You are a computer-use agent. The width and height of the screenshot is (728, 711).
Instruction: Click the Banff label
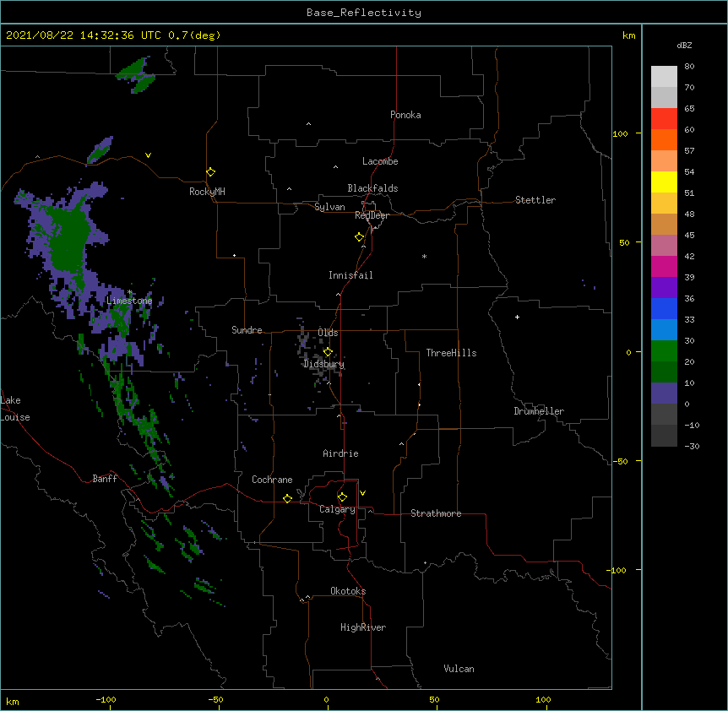pyautogui.click(x=105, y=479)
